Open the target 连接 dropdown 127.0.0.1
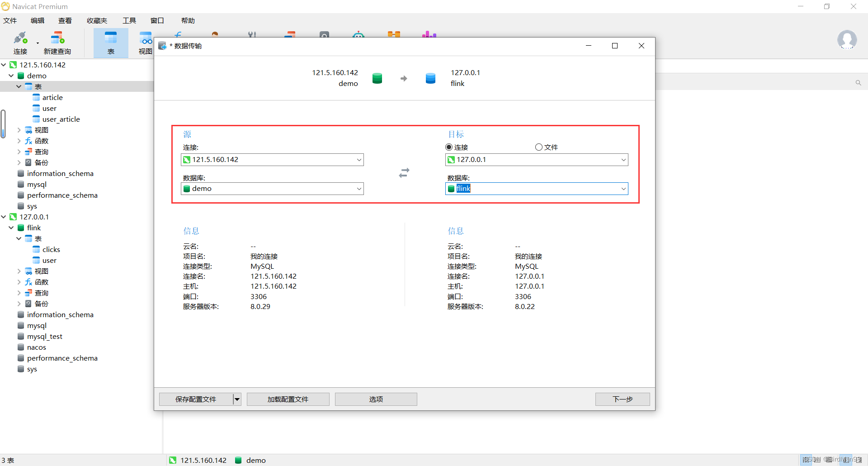This screenshot has width=868, height=466. pyautogui.click(x=537, y=160)
